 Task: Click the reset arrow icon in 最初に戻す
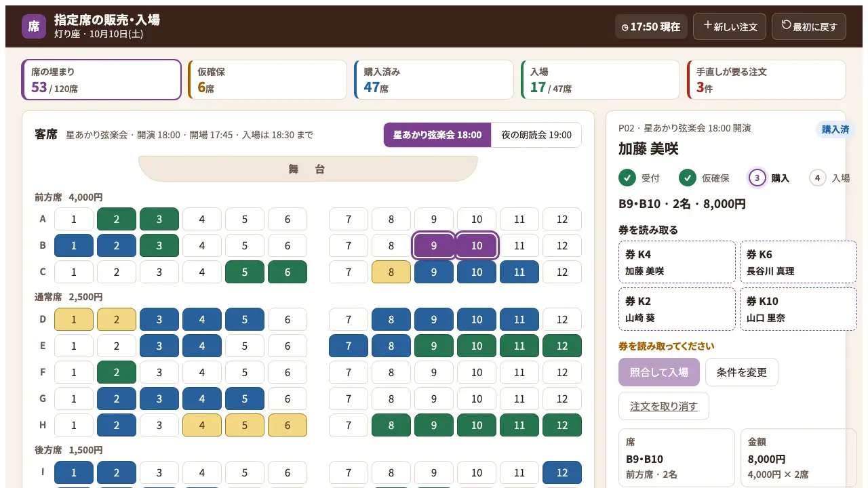[786, 25]
